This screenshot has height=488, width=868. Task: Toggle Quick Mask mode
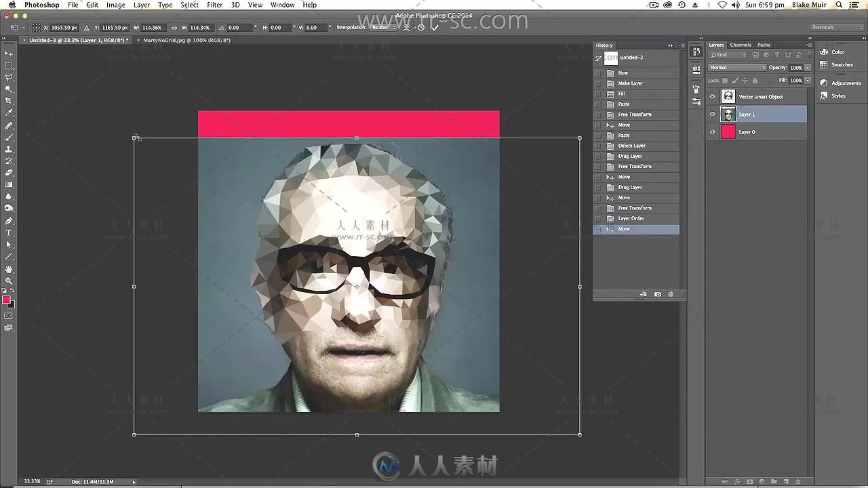pyautogui.click(x=9, y=316)
